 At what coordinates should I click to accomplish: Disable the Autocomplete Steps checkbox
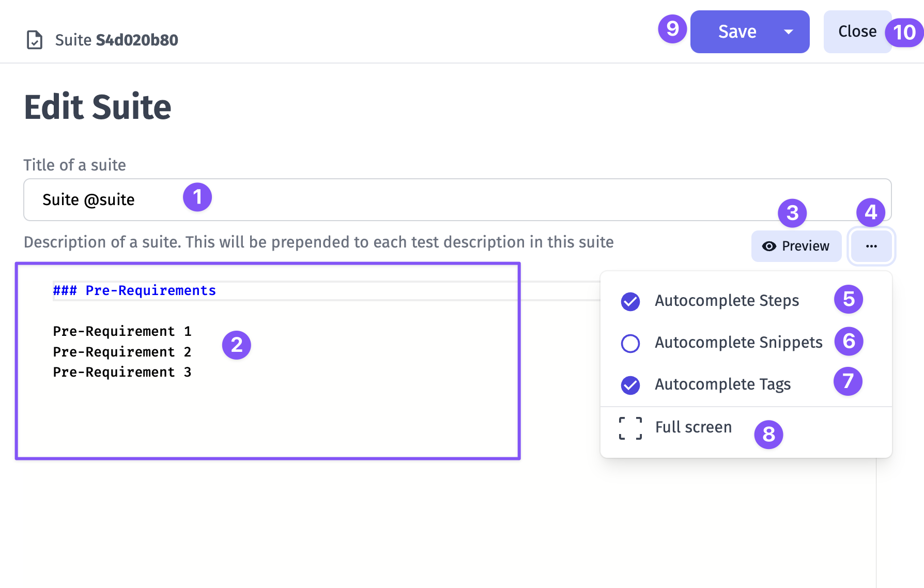point(630,302)
